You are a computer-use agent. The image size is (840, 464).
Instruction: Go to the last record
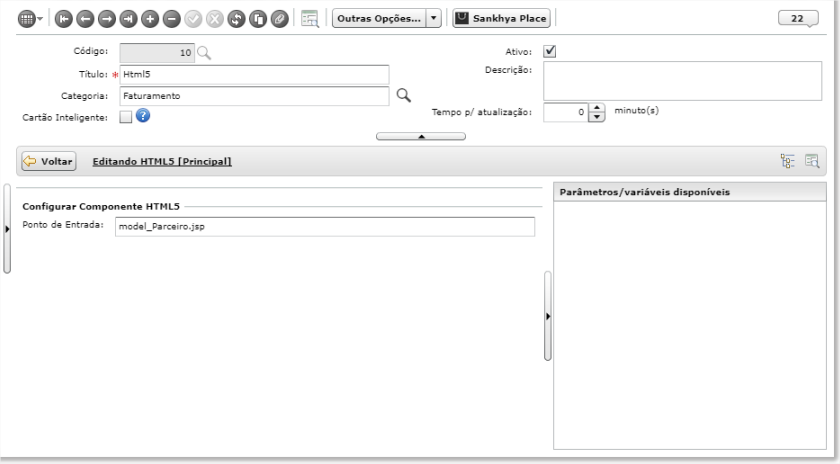[x=128, y=19]
